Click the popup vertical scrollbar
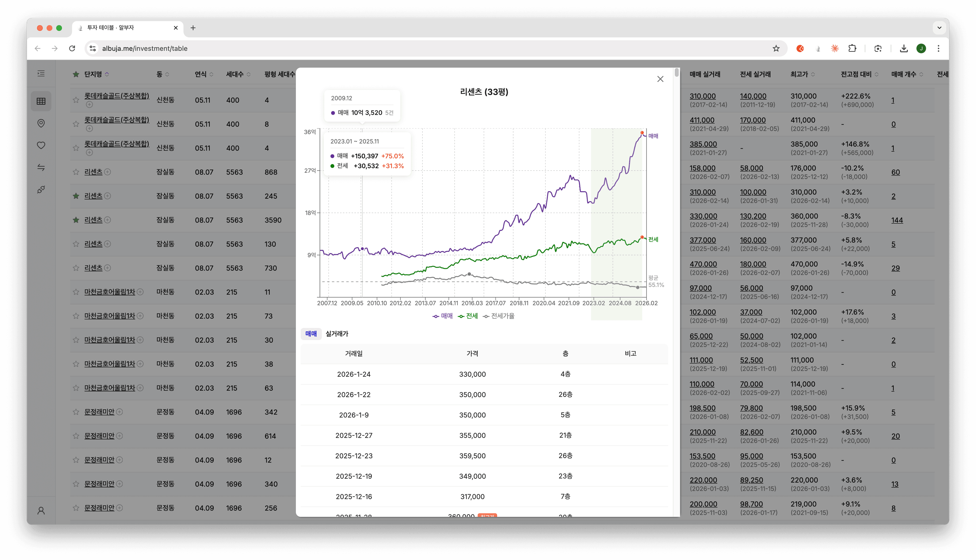The image size is (976, 560). point(677,72)
